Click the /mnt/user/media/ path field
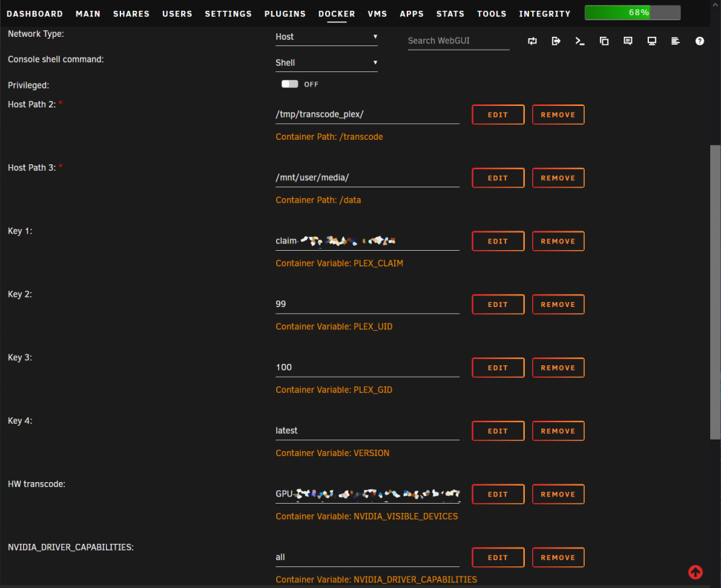The width and height of the screenshot is (721, 588). coord(368,178)
